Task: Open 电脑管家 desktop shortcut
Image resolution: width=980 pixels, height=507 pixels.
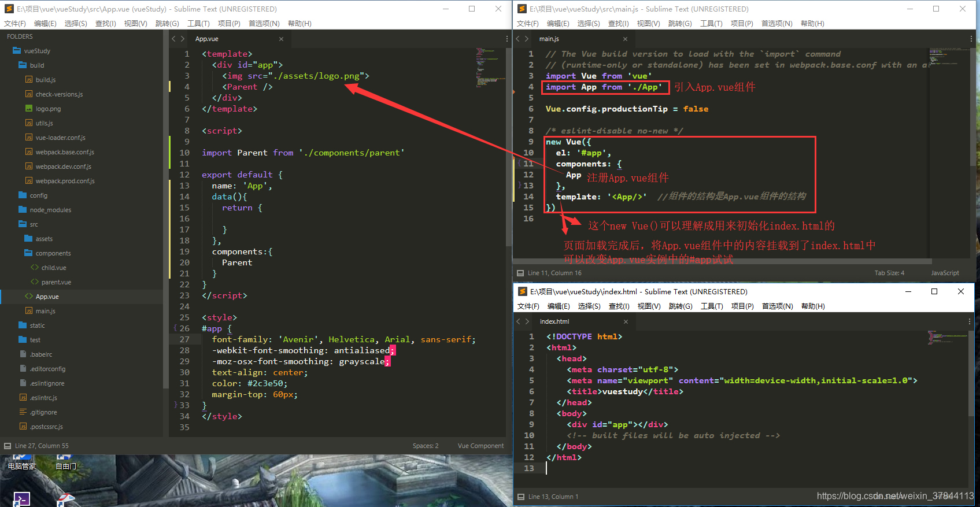Action: 21,461
